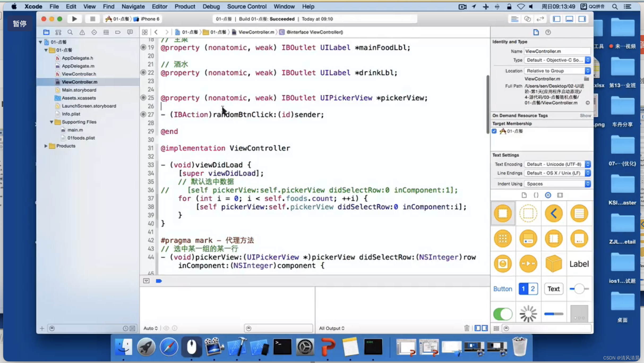Select the Label UI element icon
The width and height of the screenshot is (644, 363).
[x=578, y=264]
